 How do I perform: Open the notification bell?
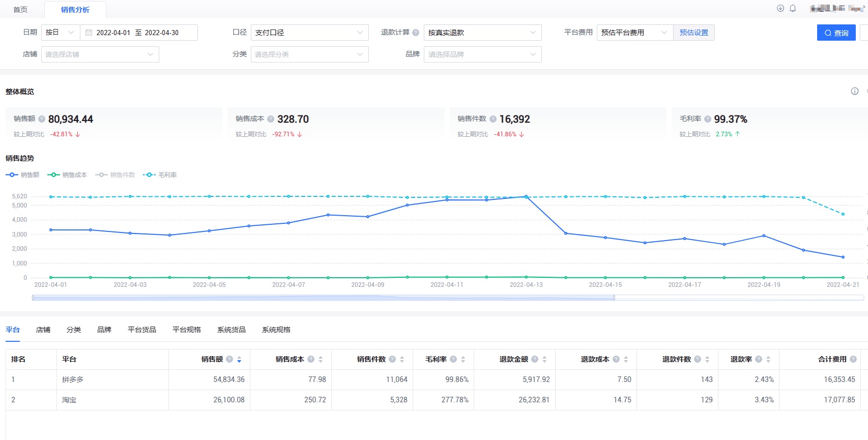point(793,8)
